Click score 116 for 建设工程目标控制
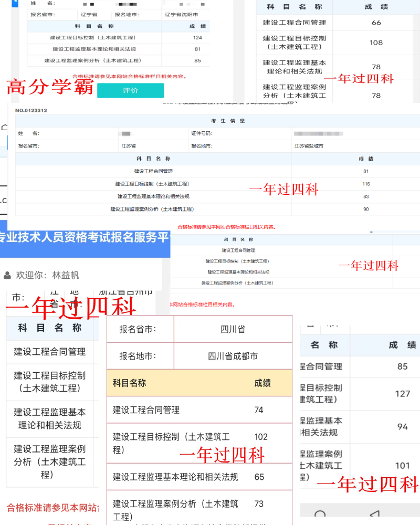This screenshot has height=525, width=420. 366,184
